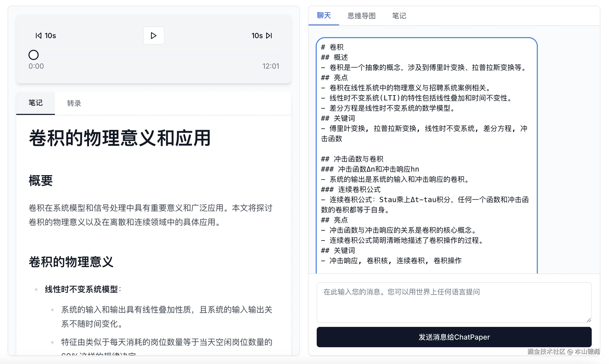The width and height of the screenshot is (609, 364).
Task: Click the 线性时不变系统模型 bullet item
Action: (x=81, y=289)
